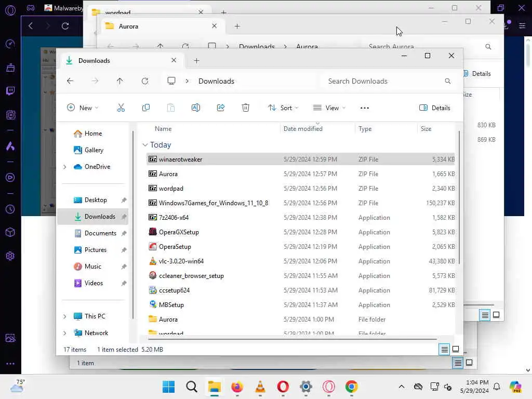The height and width of the screenshot is (399, 532).
Task: Close the Aurora tab in back window
Action: click(214, 26)
